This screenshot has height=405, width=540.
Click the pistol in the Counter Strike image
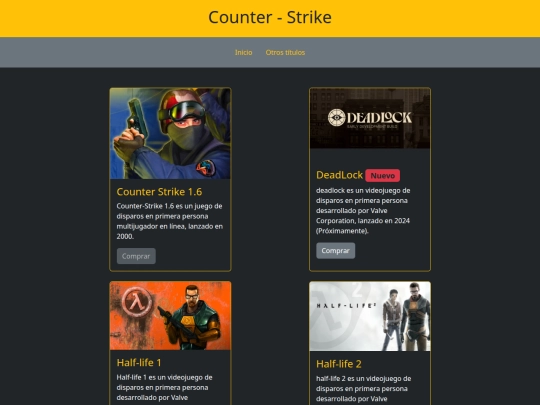click(138, 118)
